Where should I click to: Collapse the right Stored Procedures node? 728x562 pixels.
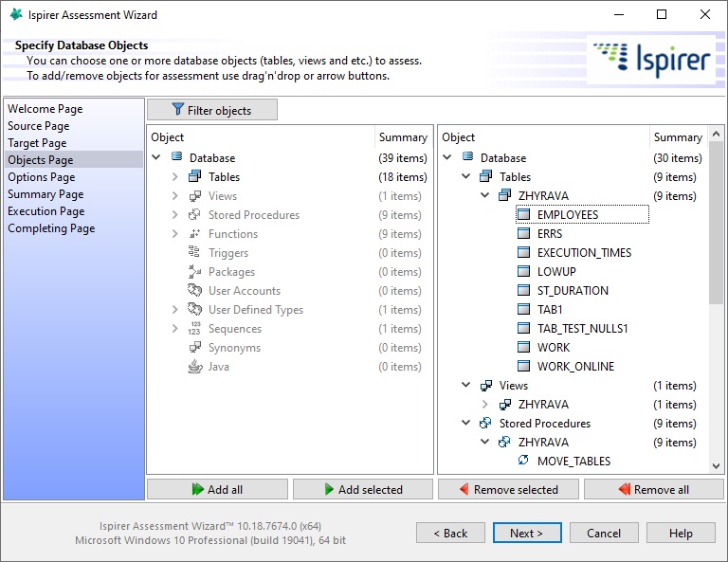tap(466, 423)
